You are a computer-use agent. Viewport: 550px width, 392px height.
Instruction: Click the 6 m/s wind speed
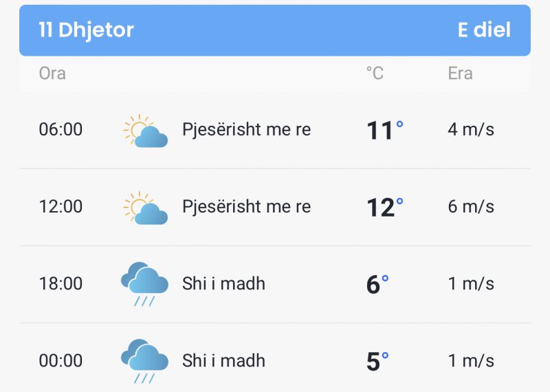[471, 206]
